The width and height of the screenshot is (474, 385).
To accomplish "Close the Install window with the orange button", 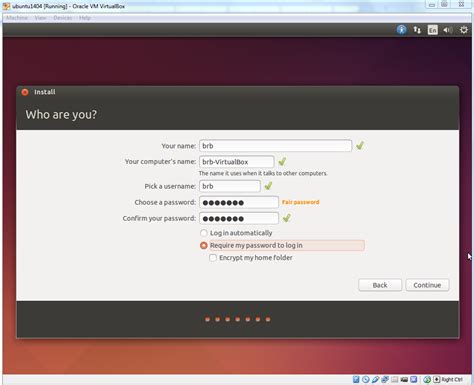I will [25, 92].
